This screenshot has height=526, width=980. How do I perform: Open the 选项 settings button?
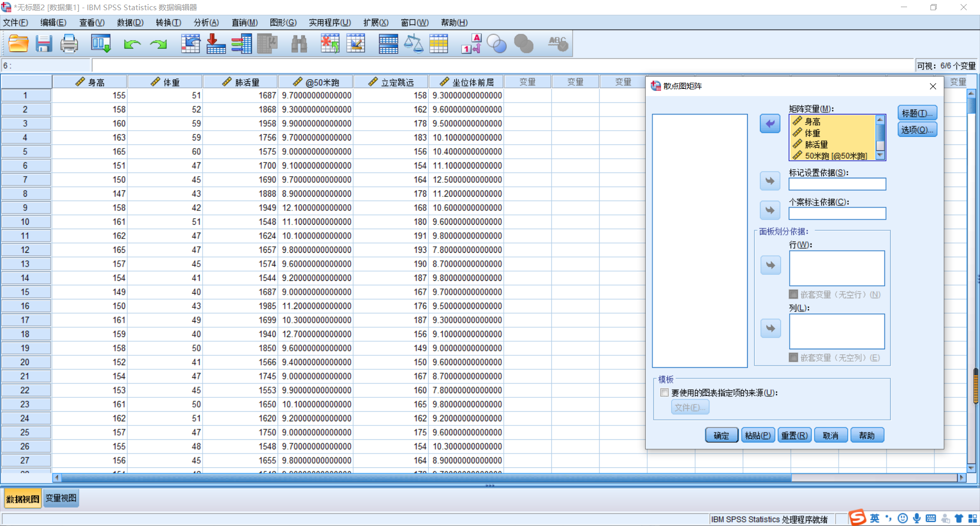coord(917,130)
